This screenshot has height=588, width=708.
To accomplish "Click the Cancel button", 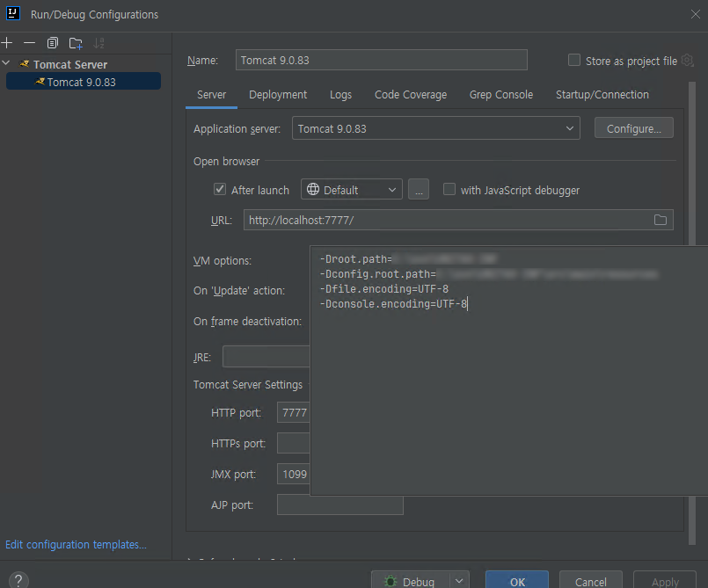I will coord(591,581).
